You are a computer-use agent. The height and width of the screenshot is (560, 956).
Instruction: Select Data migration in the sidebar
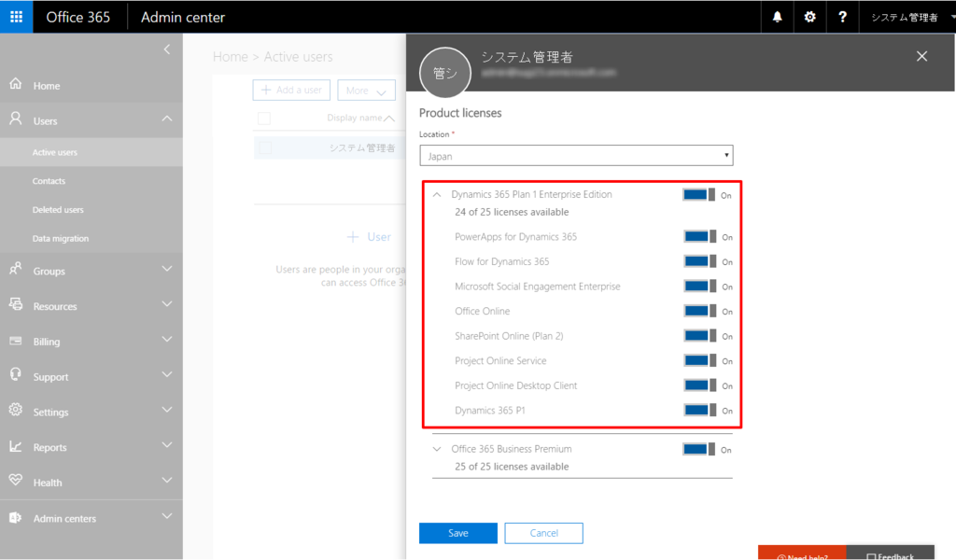[61, 238]
